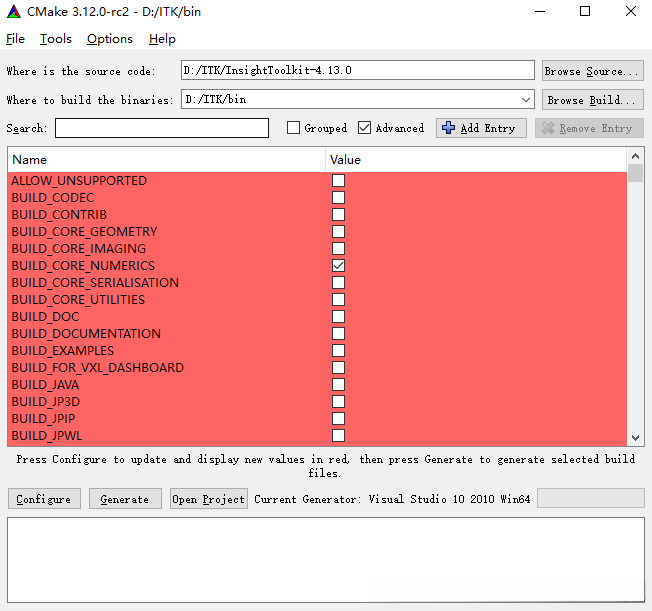The image size is (652, 611).
Task: Enable BUILD_CORE_SERIALISATION checkbox
Action: click(x=338, y=283)
